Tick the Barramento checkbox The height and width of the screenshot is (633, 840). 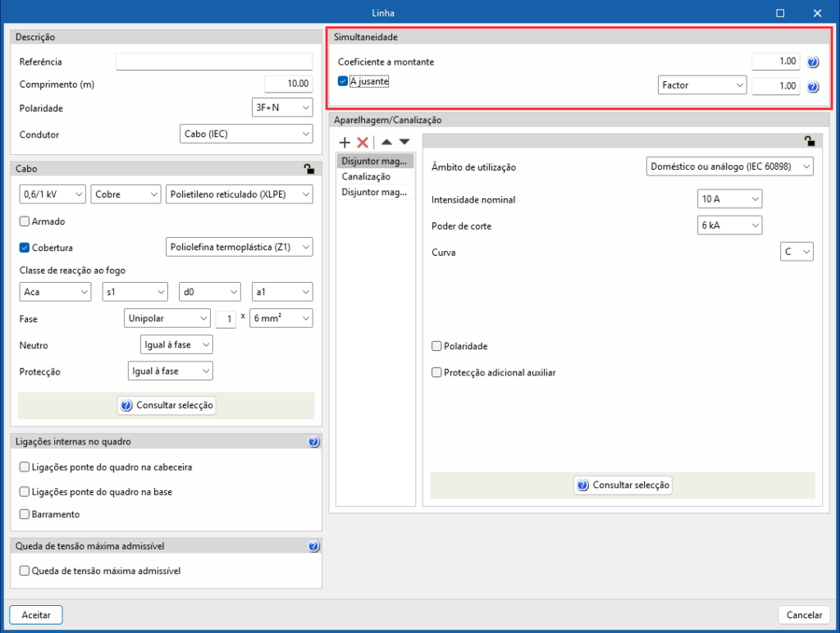click(24, 514)
